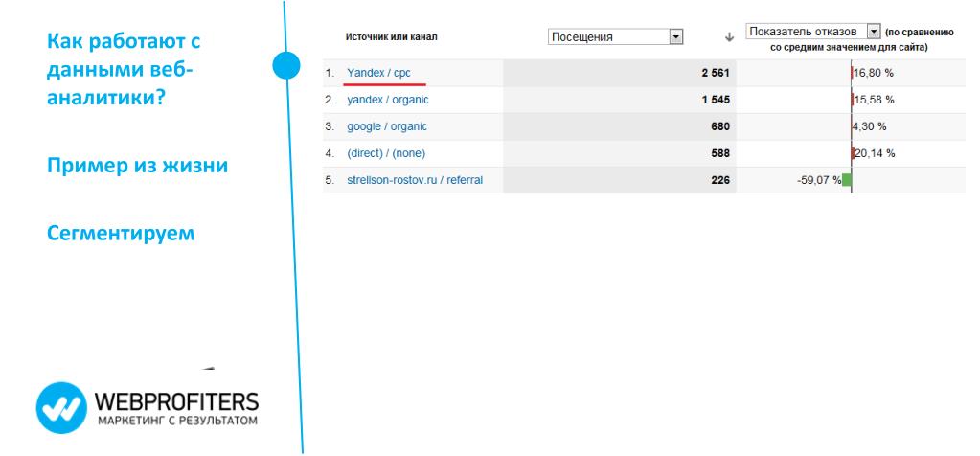Click the Webprofiters checkmark logo
Viewport: 980px width, 456px height.
[61, 408]
